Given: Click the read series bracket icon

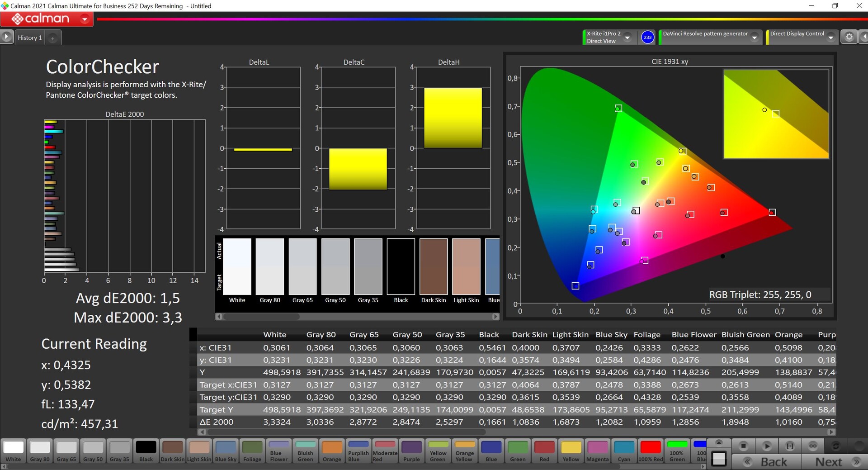Looking at the screenshot, I should [790, 446].
